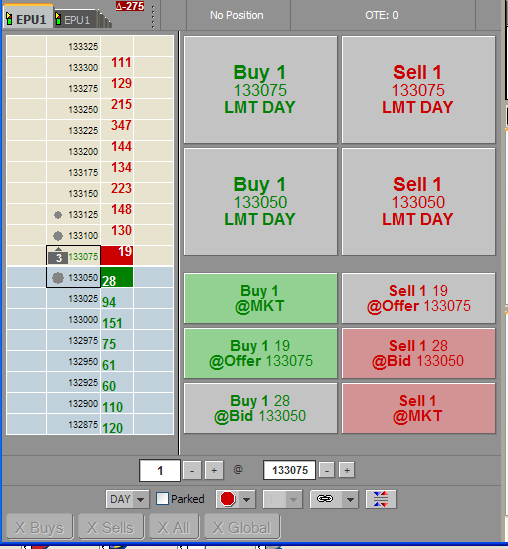Click the gray dot marker at 133050
Viewport: 508px width, 549px height.
pyautogui.click(x=58, y=278)
